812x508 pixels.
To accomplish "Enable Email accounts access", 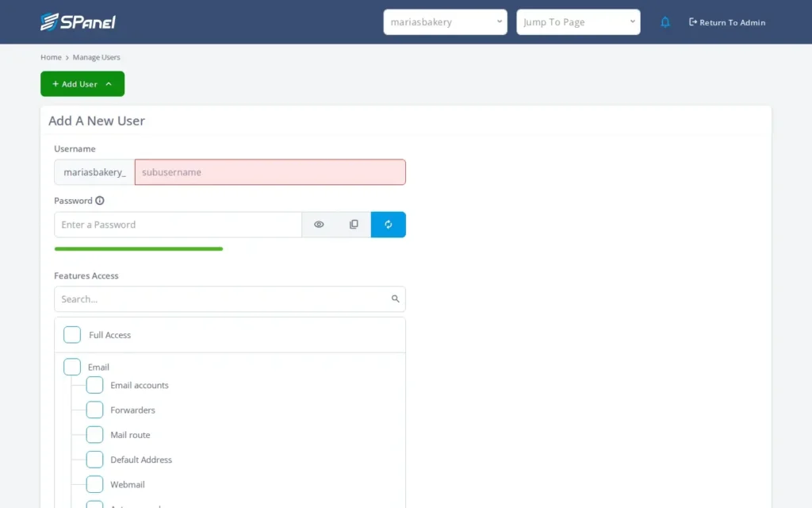I will [95, 385].
